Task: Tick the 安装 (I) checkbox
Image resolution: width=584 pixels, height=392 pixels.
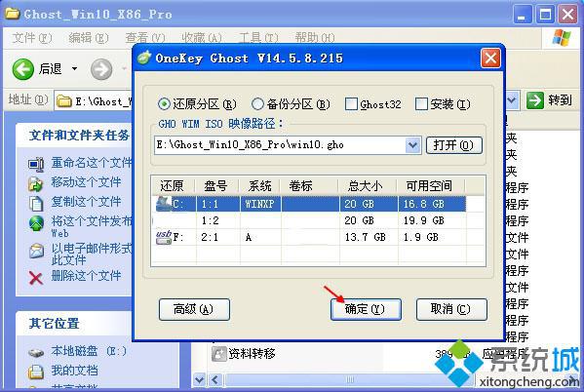Action: point(421,104)
